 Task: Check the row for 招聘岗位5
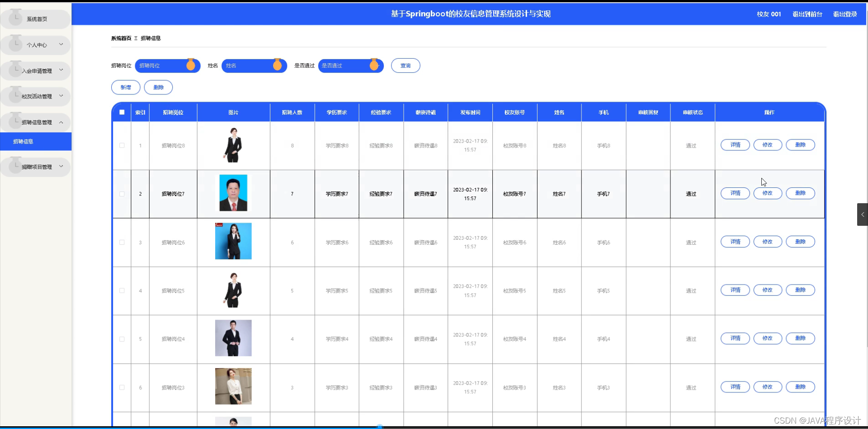(x=122, y=291)
